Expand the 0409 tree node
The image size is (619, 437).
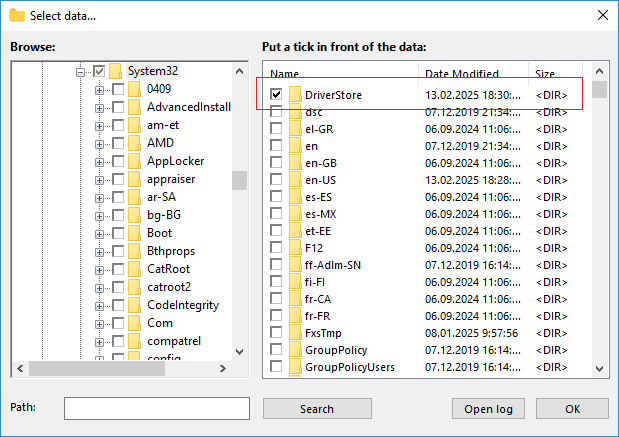click(99, 90)
